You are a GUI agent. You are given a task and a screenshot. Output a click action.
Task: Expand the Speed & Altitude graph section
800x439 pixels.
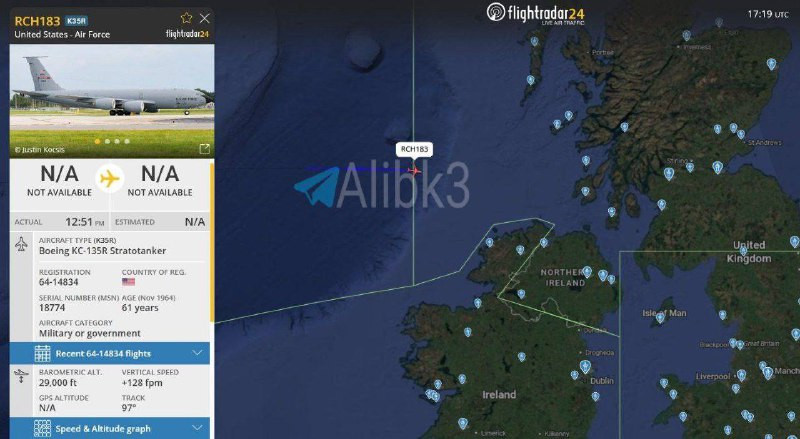click(x=110, y=428)
